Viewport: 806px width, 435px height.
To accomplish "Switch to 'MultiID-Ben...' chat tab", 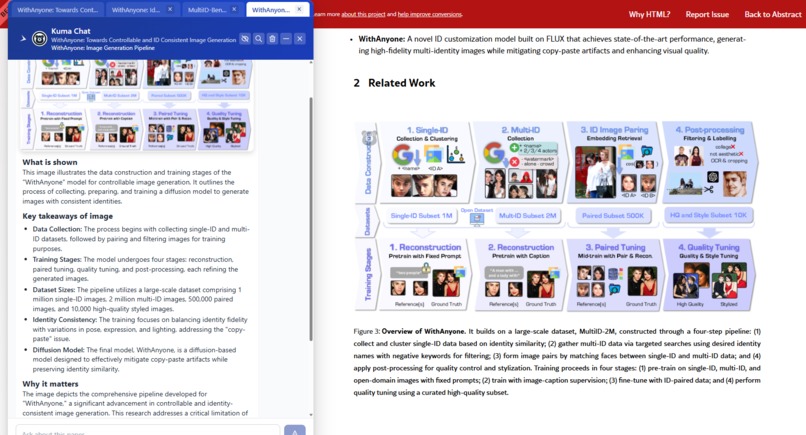I will [x=207, y=10].
